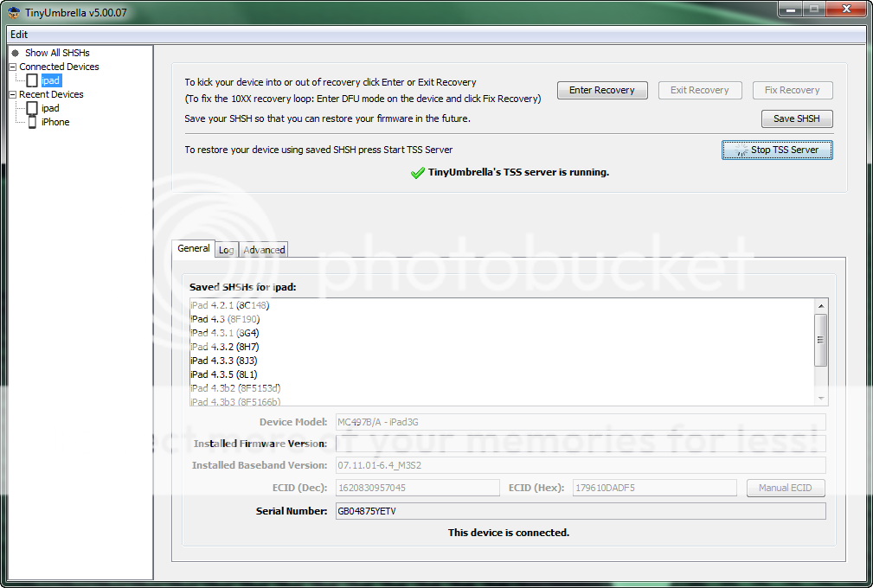Click the Manual ECID button
Screen dimensions: 873x588
point(786,488)
